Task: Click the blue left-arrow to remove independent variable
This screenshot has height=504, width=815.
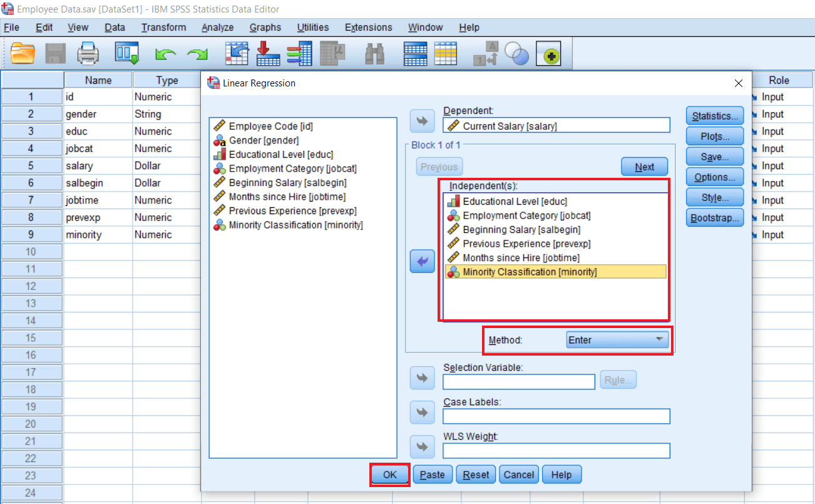Action: pos(422,261)
